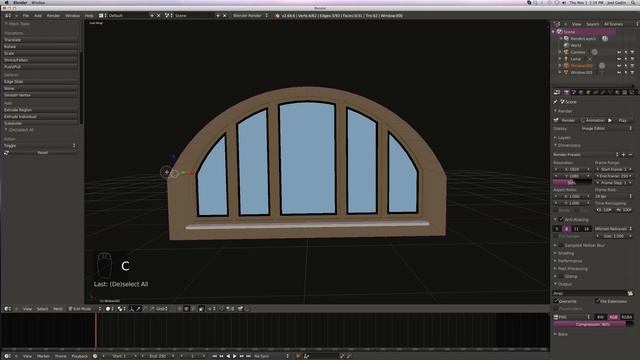Adjust the resolution percentage slider
640x360 pixels.
click(572, 183)
